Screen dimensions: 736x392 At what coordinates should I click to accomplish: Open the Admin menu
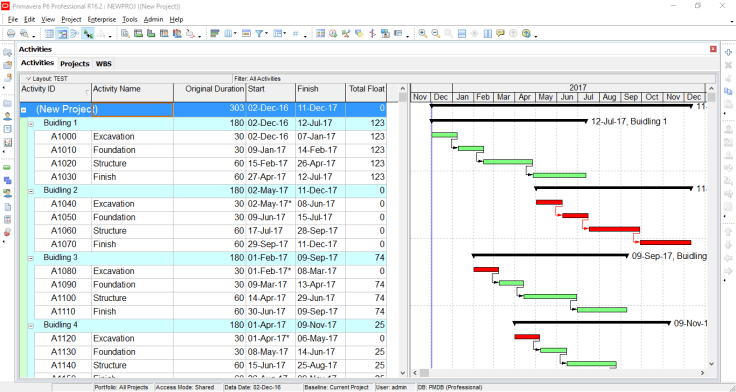[x=153, y=19]
